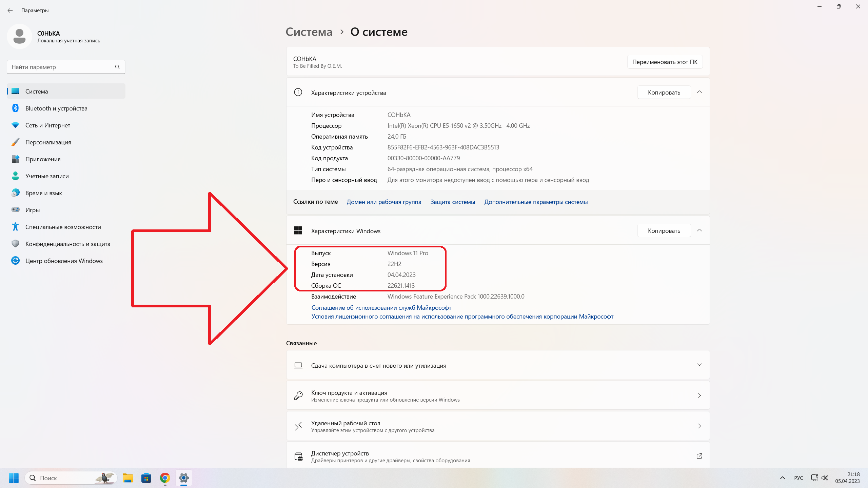The image size is (868, 488).
Task: Open Windows Update (Центр обновления Windows)
Action: (64, 261)
